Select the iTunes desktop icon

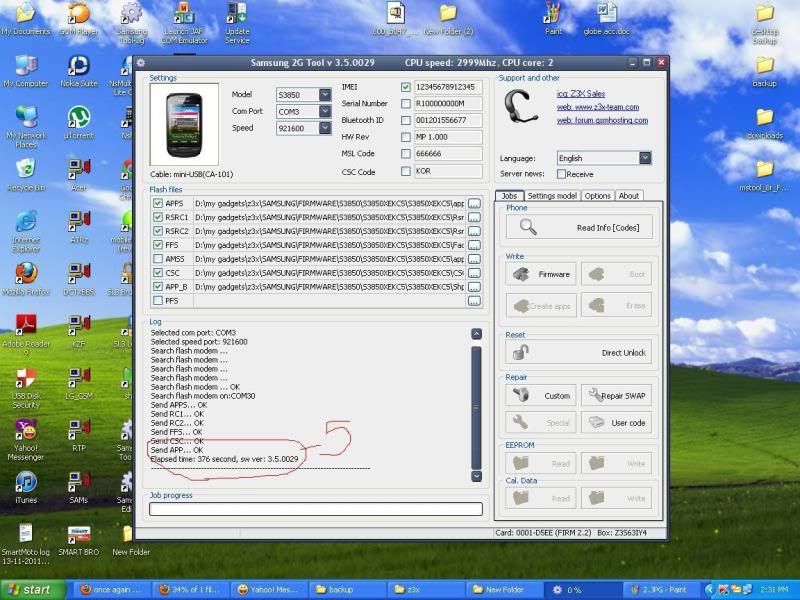(x=26, y=487)
